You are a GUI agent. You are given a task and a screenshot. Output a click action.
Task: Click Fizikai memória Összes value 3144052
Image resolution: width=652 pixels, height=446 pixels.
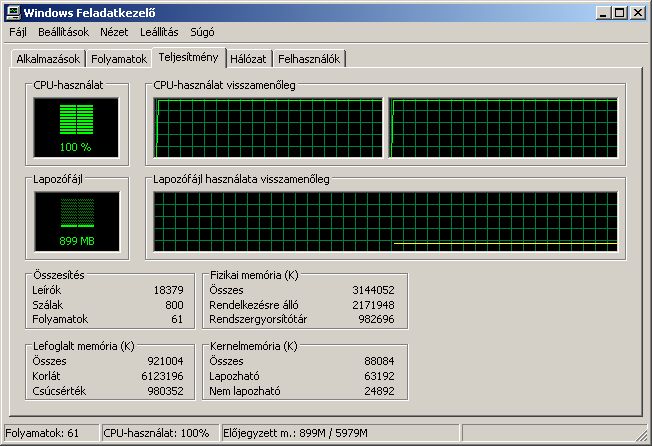[x=373, y=290]
